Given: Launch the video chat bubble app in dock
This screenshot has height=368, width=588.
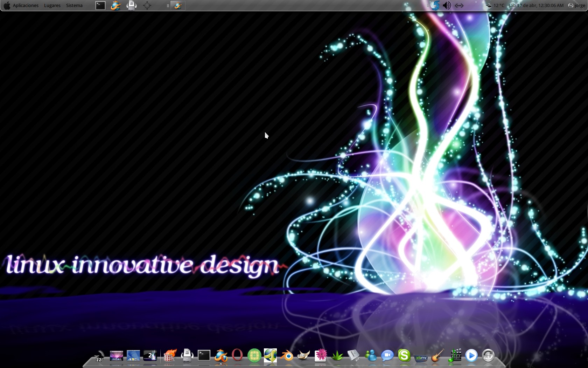Looking at the screenshot, I should click(x=387, y=355).
